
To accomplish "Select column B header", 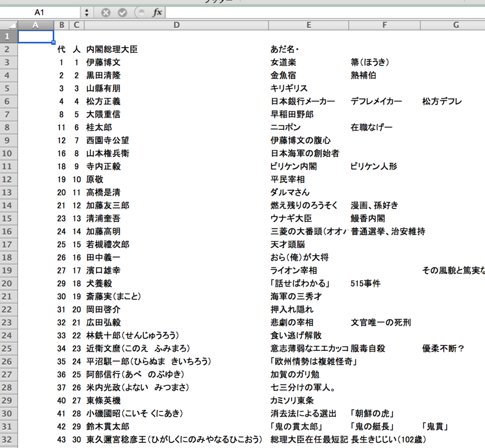I will [x=62, y=25].
